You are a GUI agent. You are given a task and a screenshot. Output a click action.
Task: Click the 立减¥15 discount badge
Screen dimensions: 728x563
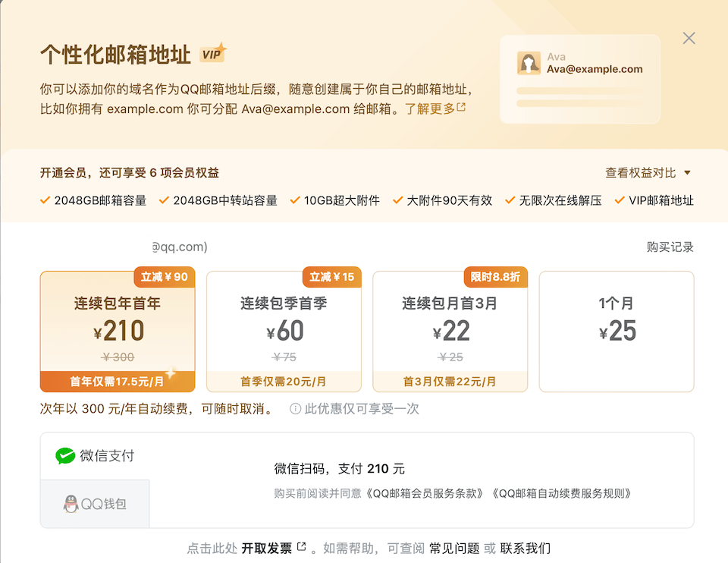[331, 277]
